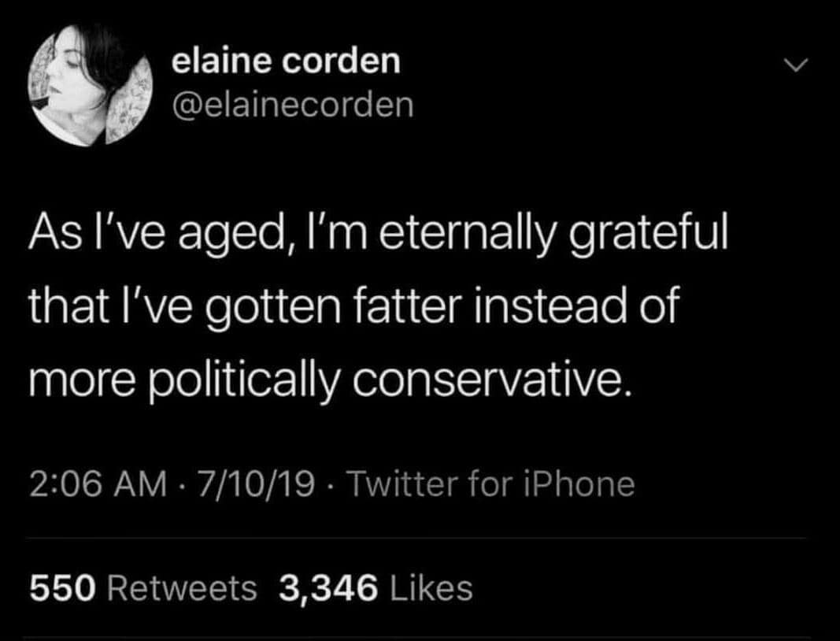Click the "3,346" like count number

329,587
